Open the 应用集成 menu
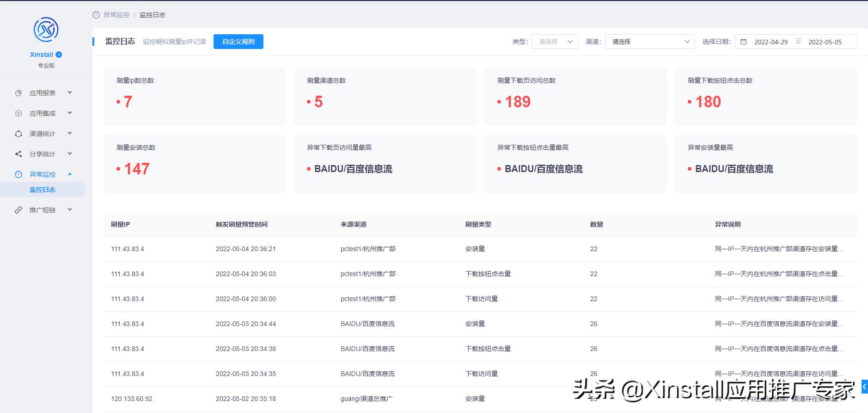This screenshot has width=868, height=413. [43, 113]
